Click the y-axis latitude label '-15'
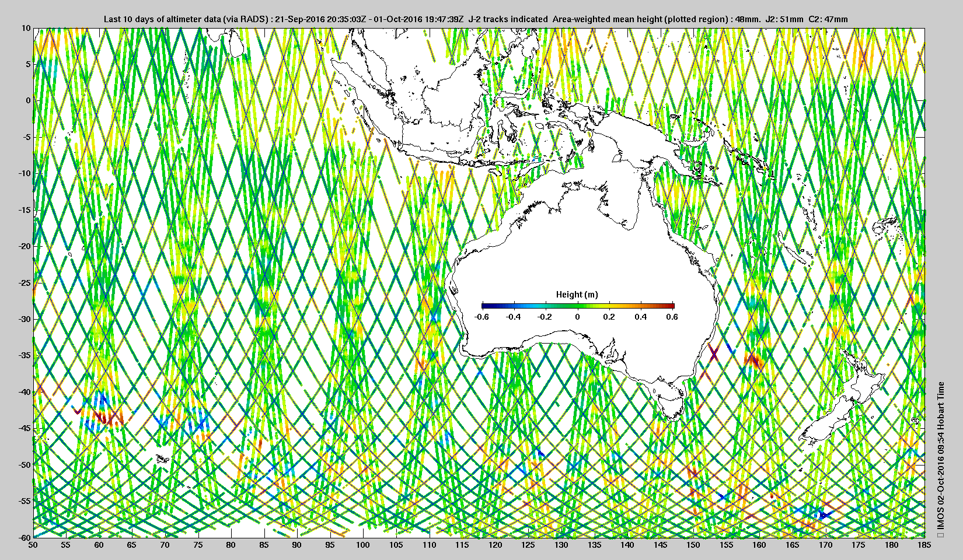Viewport: 963px width, 560px height. (25, 210)
